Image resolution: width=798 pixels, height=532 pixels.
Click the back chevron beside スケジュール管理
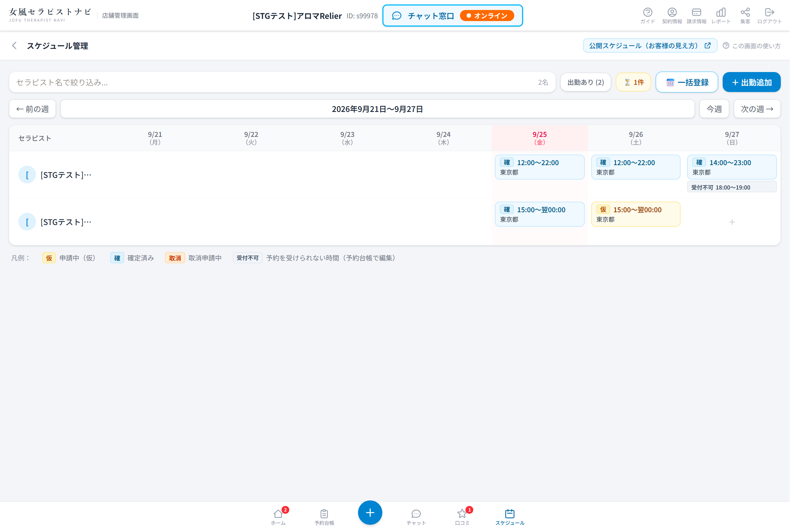[14, 46]
